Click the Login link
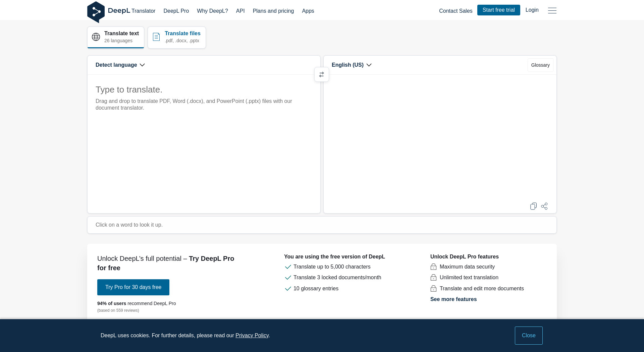Screen dimensions: 644x352 click(532, 10)
